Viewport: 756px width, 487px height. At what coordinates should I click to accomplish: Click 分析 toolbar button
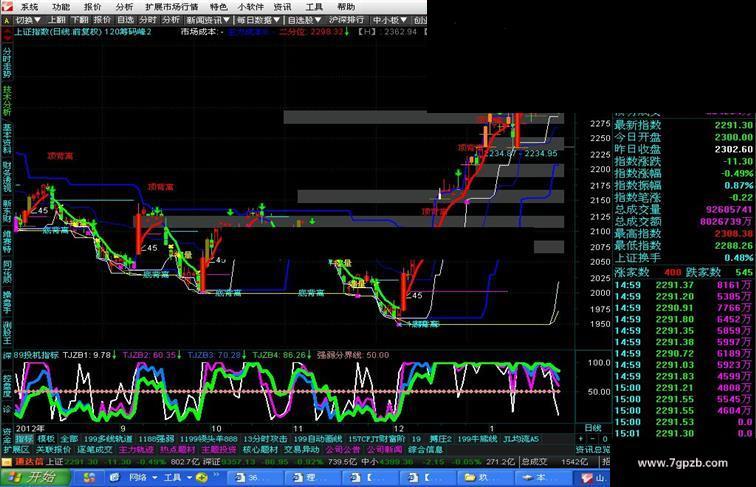pos(171,20)
